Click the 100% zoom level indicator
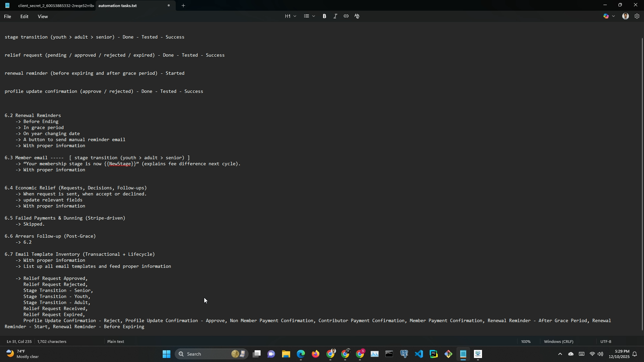This screenshot has height=362, width=644. [526, 342]
